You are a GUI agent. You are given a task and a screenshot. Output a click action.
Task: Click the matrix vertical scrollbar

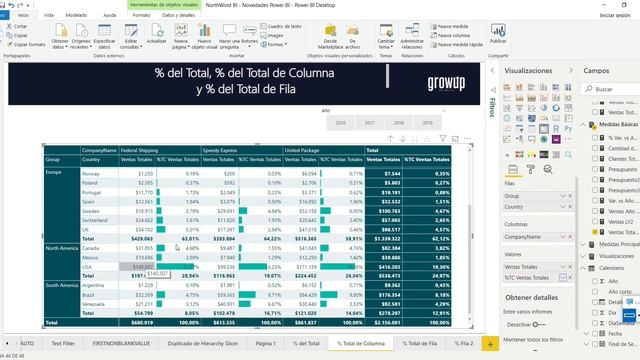pos(469,259)
